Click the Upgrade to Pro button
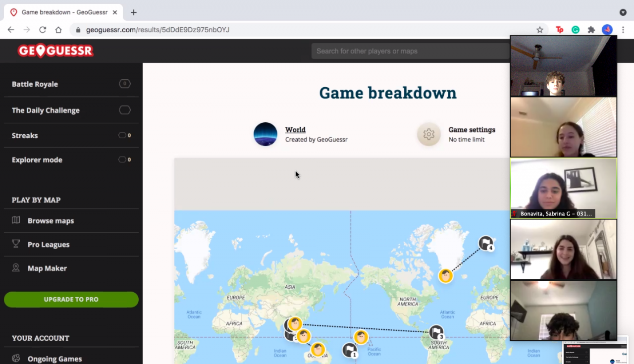Viewport: 634px width, 364px height. coord(71,299)
